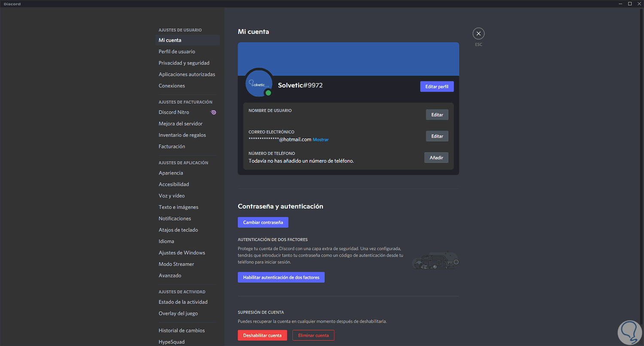Close settings with the ESC circle button
Screen dimensions: 644x346
(478, 33)
